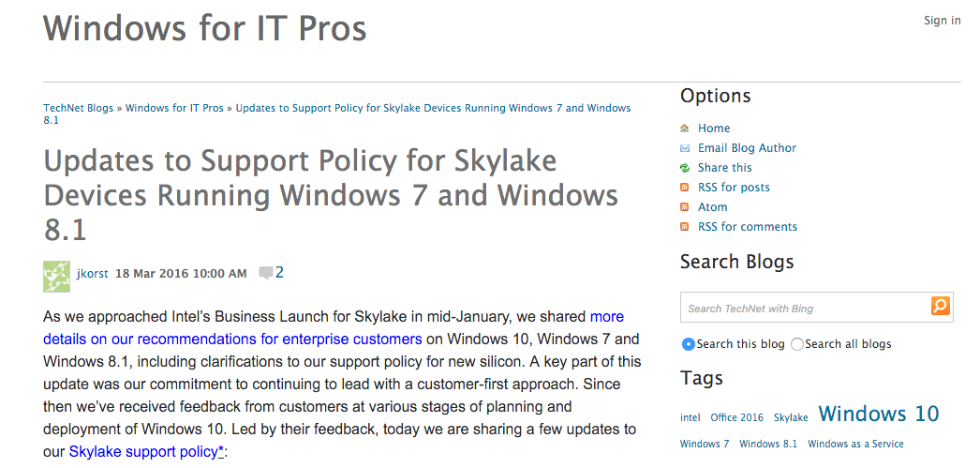Open the comments bubble icon

point(266,273)
